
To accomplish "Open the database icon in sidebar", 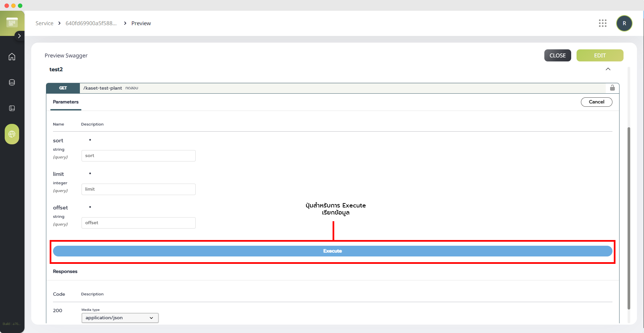I will tap(12, 83).
